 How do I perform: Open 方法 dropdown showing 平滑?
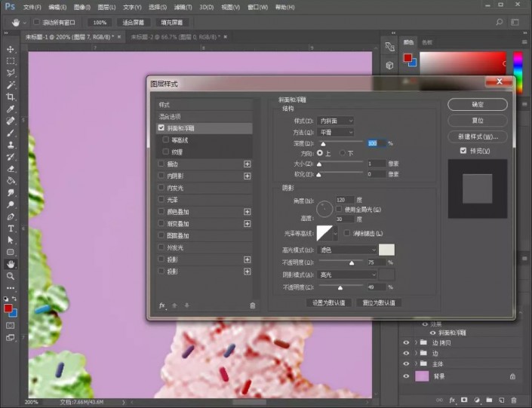tap(336, 132)
